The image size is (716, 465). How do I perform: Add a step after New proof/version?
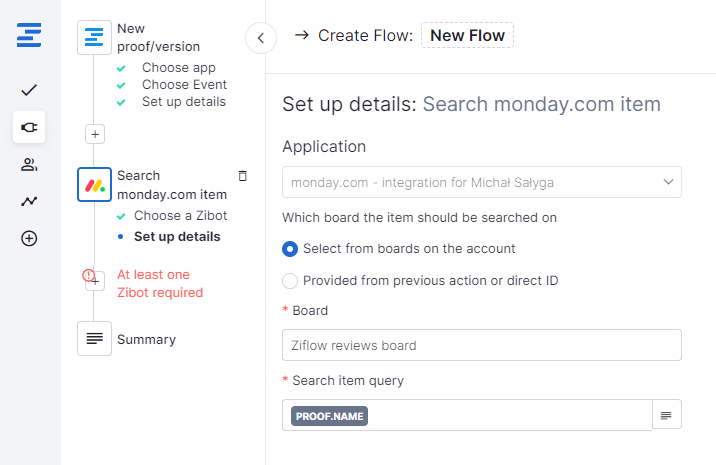[94, 133]
